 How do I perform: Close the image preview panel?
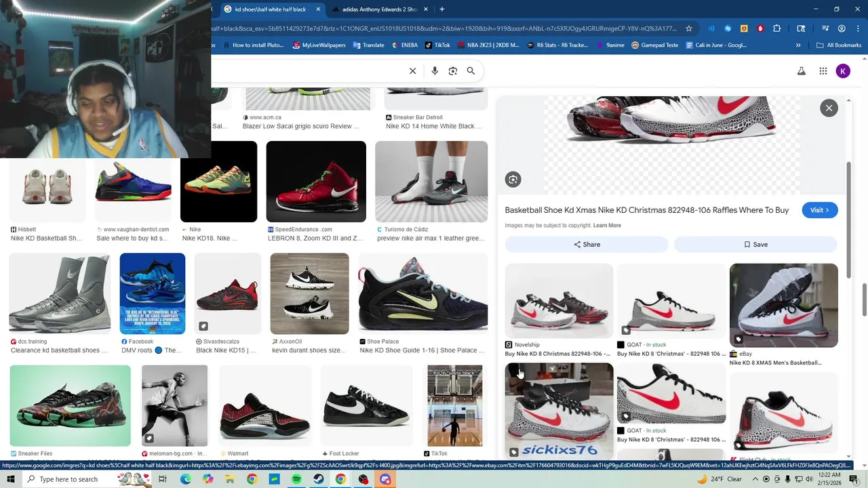829,108
